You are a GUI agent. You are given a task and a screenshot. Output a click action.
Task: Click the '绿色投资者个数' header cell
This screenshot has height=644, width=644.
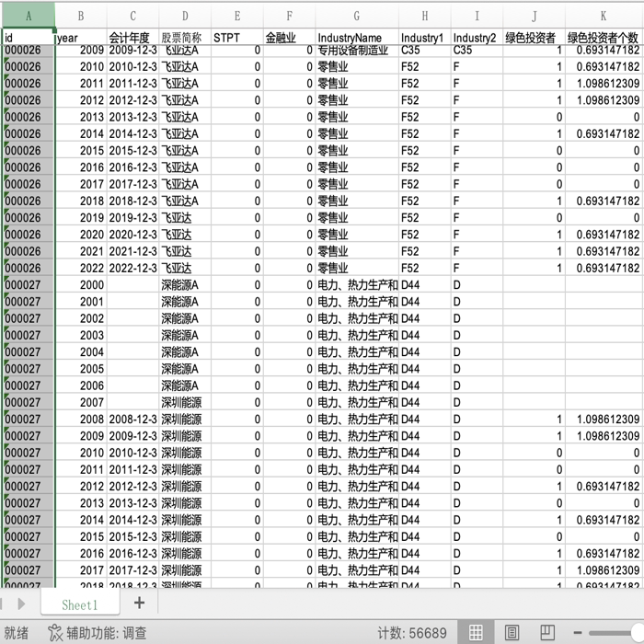pos(603,38)
